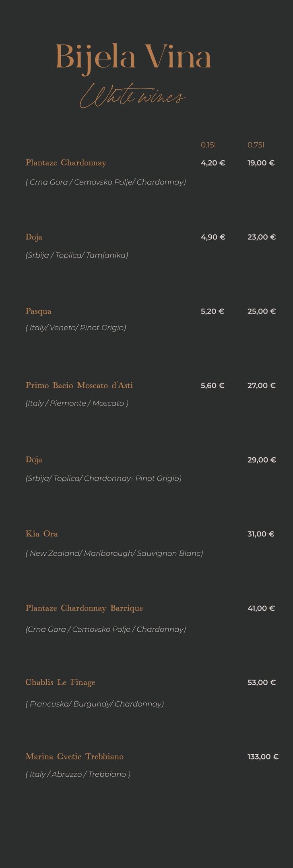Click the 19,00 € bottle price
293x868 pixels.
261,163
